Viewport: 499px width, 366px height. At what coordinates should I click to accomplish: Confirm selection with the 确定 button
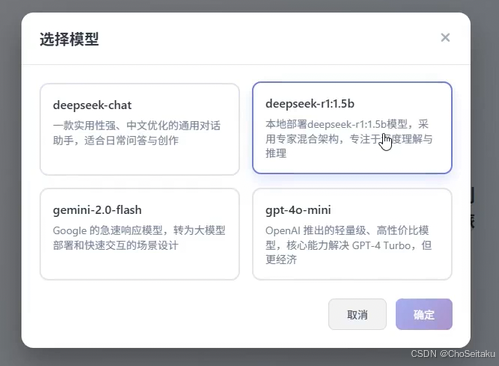(424, 314)
